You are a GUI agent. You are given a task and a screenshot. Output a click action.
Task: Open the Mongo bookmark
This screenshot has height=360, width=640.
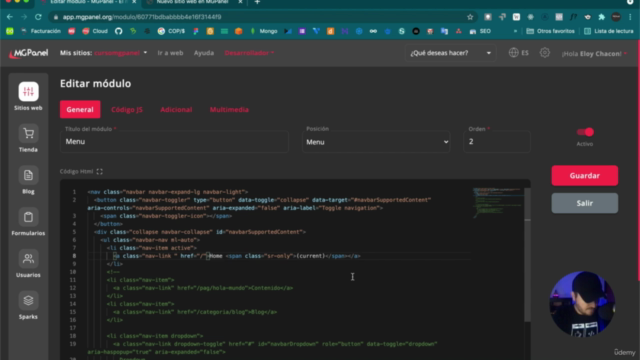[x=264, y=31]
